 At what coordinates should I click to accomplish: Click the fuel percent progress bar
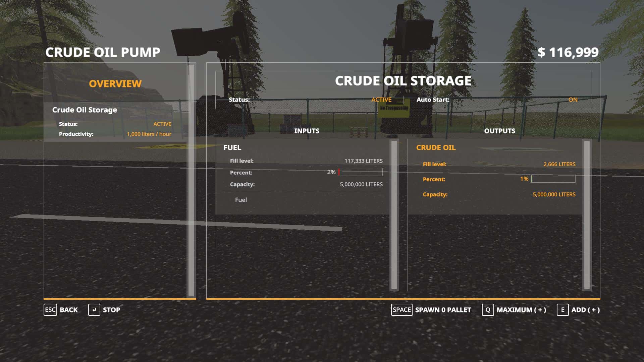pos(360,172)
